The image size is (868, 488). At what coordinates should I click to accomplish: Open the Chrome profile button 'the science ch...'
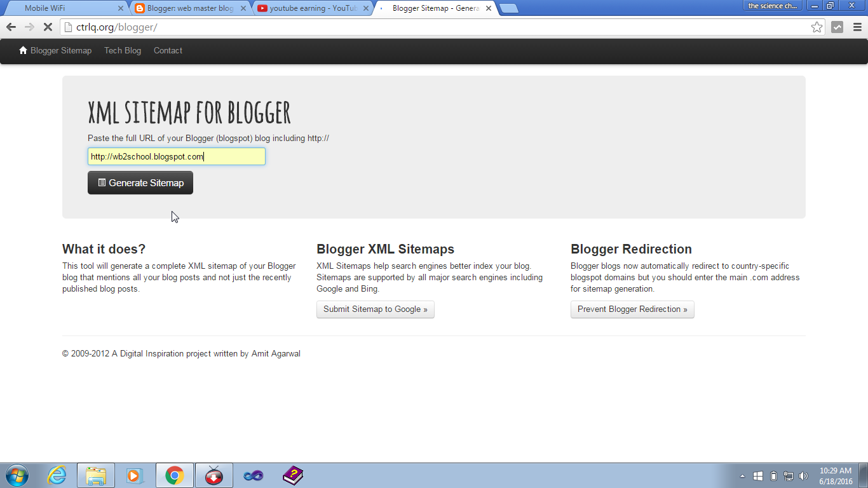tap(773, 6)
